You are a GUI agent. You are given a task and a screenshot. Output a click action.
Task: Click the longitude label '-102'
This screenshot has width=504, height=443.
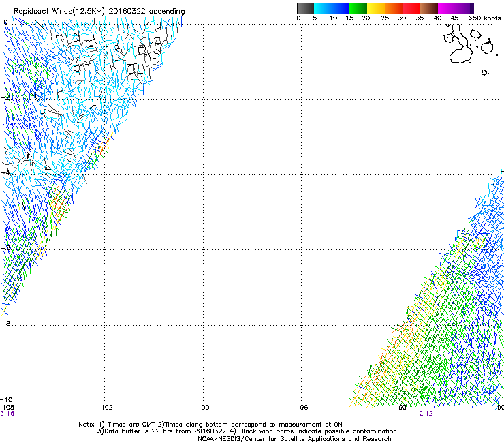coord(104,408)
